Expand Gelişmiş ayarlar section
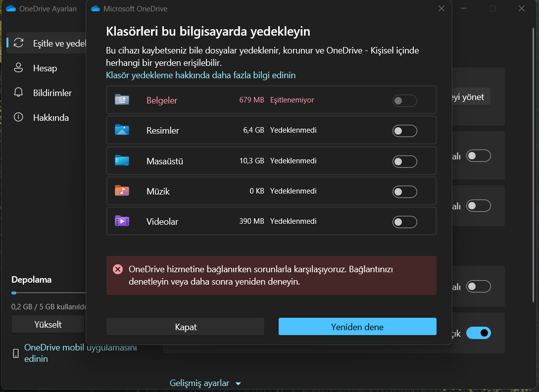This screenshot has height=392, width=539. point(205,383)
